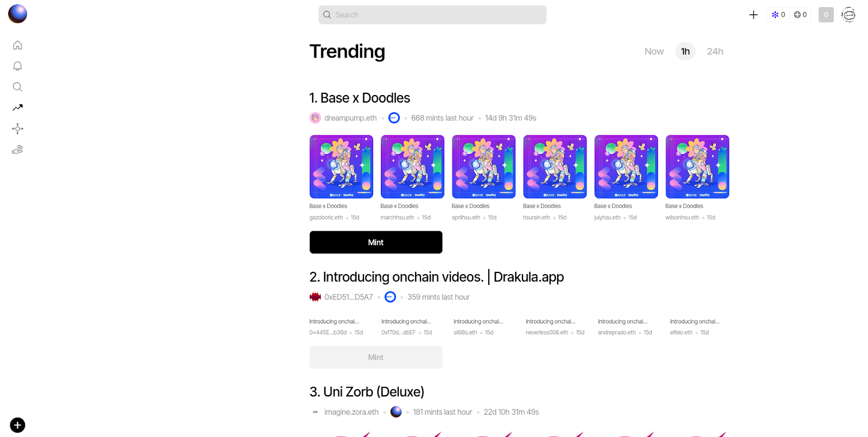The width and height of the screenshot is (868, 437).
Task: Focus the Search input field
Action: tap(432, 15)
